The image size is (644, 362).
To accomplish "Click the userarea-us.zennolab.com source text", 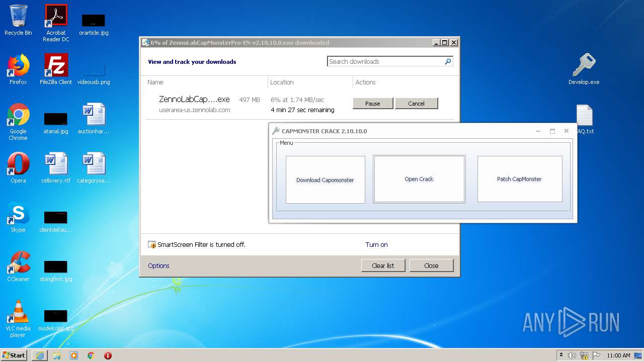I will click(195, 110).
